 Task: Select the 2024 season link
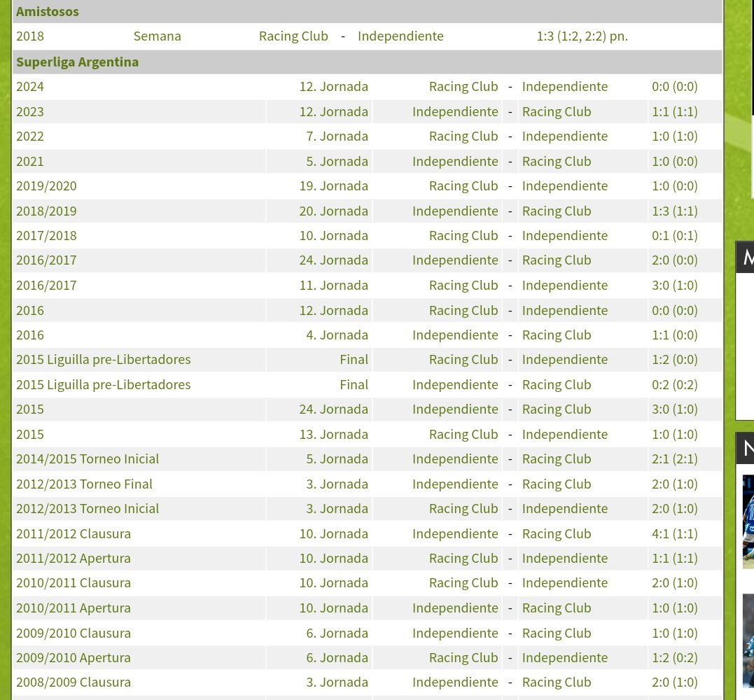pos(30,87)
